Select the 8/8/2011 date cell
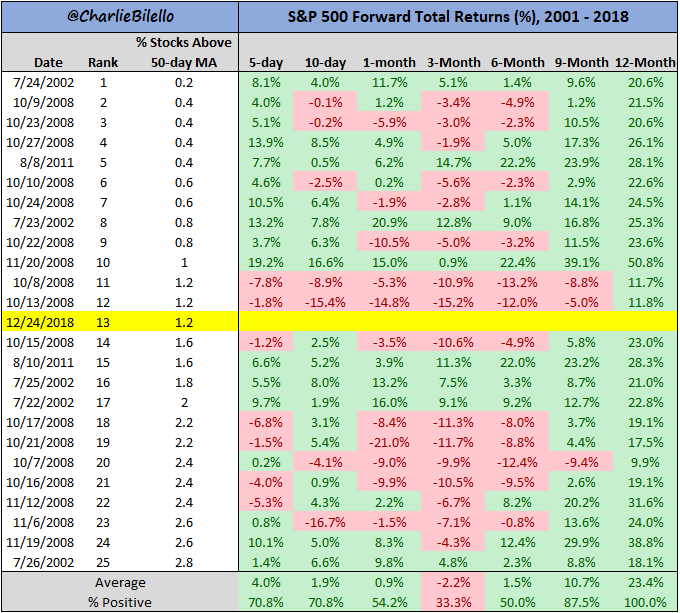Viewport: 680px width, 613px height. pyautogui.click(x=47, y=162)
